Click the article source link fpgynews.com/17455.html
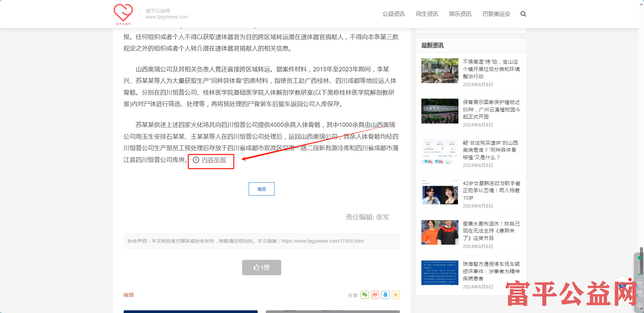Viewport: 644px width, 313px height. point(322,241)
